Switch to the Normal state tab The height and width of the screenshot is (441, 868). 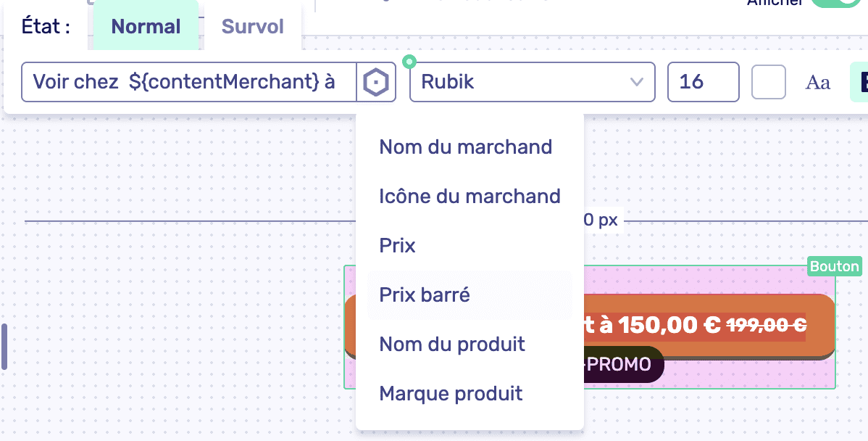(x=145, y=27)
